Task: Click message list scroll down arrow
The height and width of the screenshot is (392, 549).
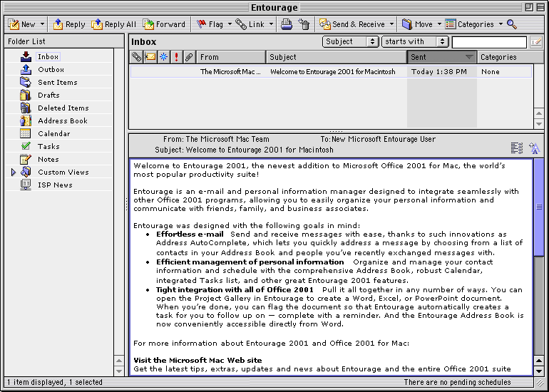Action: [539, 123]
